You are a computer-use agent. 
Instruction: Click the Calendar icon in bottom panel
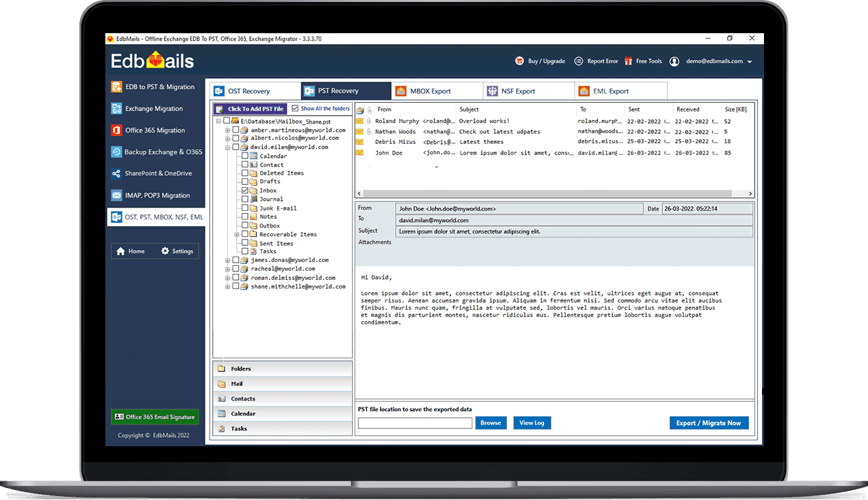tap(221, 414)
